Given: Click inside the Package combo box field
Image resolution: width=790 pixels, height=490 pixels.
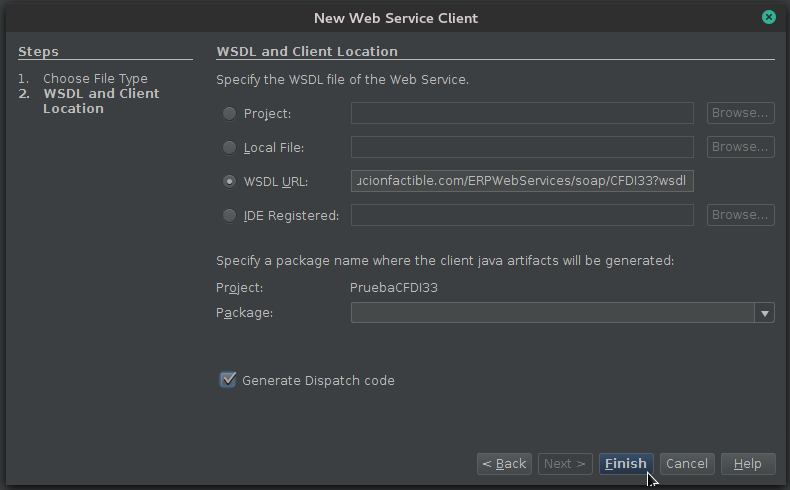Looking at the screenshot, I should 552,314.
